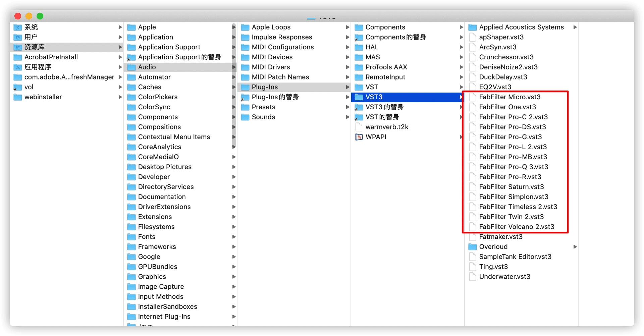Expand the Applied Acoustics Systems arrow
The height and width of the screenshot is (336, 644).
[x=575, y=27]
